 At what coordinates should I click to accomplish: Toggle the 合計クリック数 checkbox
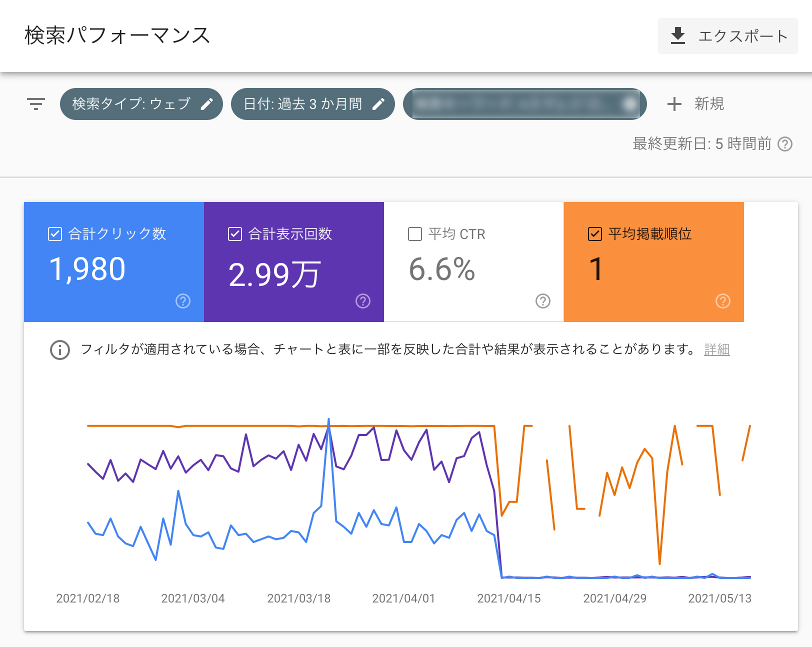click(x=55, y=234)
